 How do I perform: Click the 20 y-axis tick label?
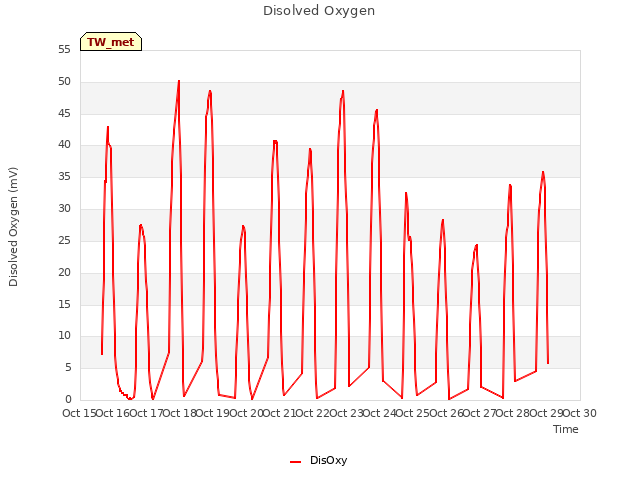click(64, 272)
